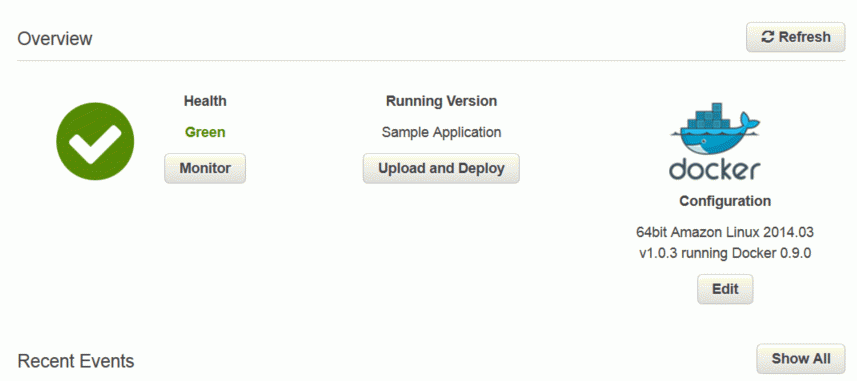Click the Docker whale logo
Viewport: 857px width, 381px height.
click(715, 142)
